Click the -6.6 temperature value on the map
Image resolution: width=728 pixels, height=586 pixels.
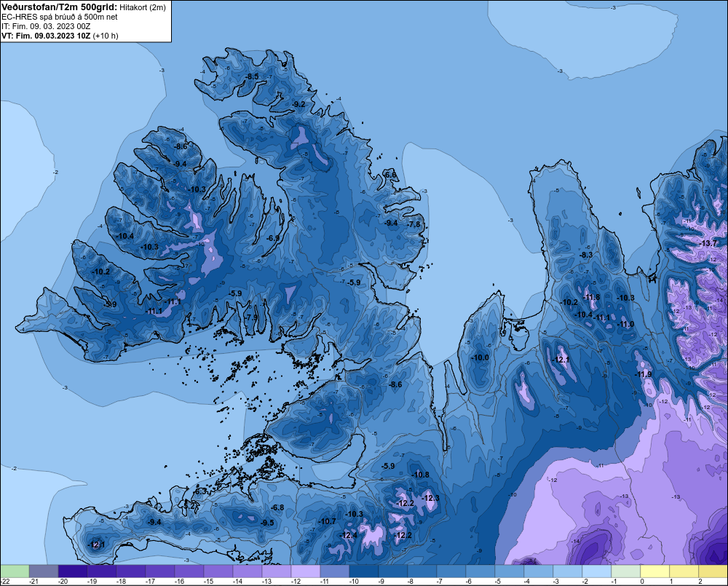391,175
